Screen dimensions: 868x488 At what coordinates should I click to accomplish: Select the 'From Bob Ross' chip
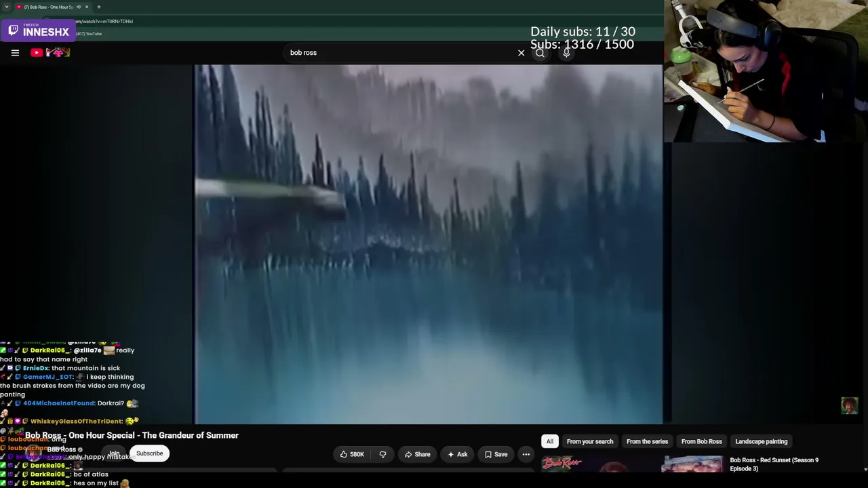[x=701, y=442]
